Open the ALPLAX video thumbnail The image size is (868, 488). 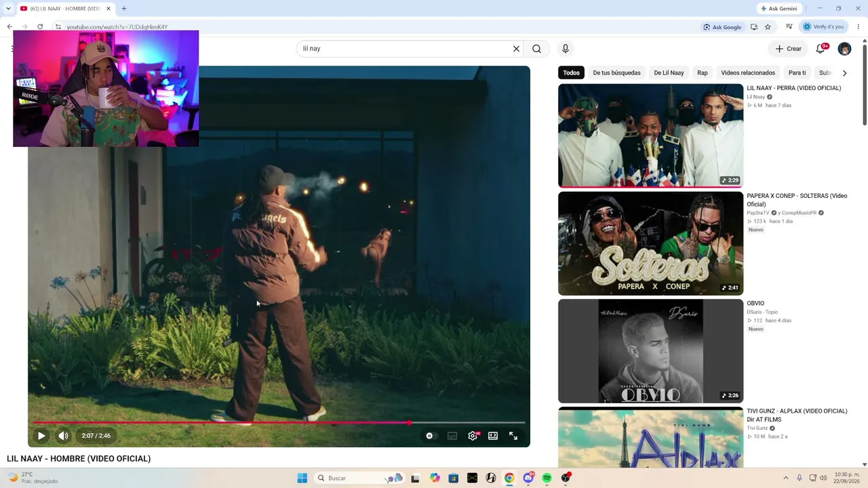[x=650, y=437]
